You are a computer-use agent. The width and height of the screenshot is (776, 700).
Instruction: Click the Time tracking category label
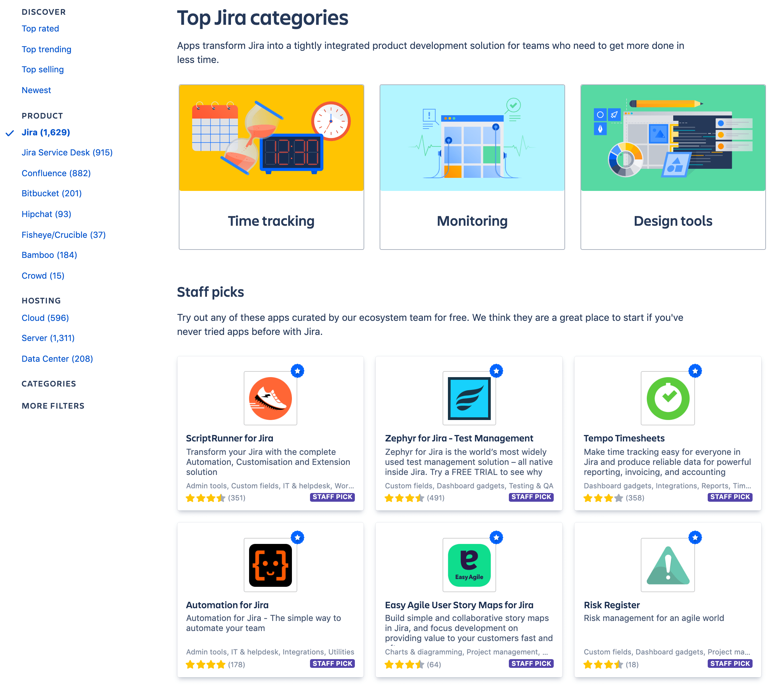pos(271,221)
